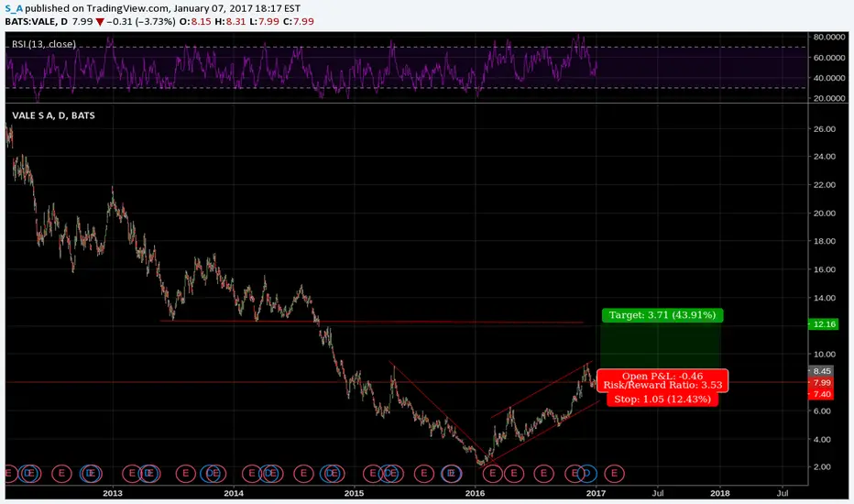The width and height of the screenshot is (854, 504).
Task: Click the red 7.40 stop price tag
Action: tap(822, 394)
